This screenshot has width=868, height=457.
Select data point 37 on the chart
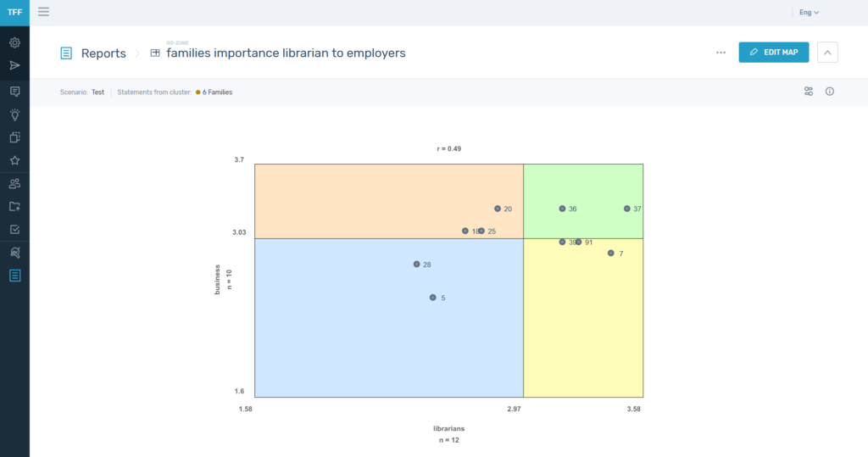pos(627,209)
